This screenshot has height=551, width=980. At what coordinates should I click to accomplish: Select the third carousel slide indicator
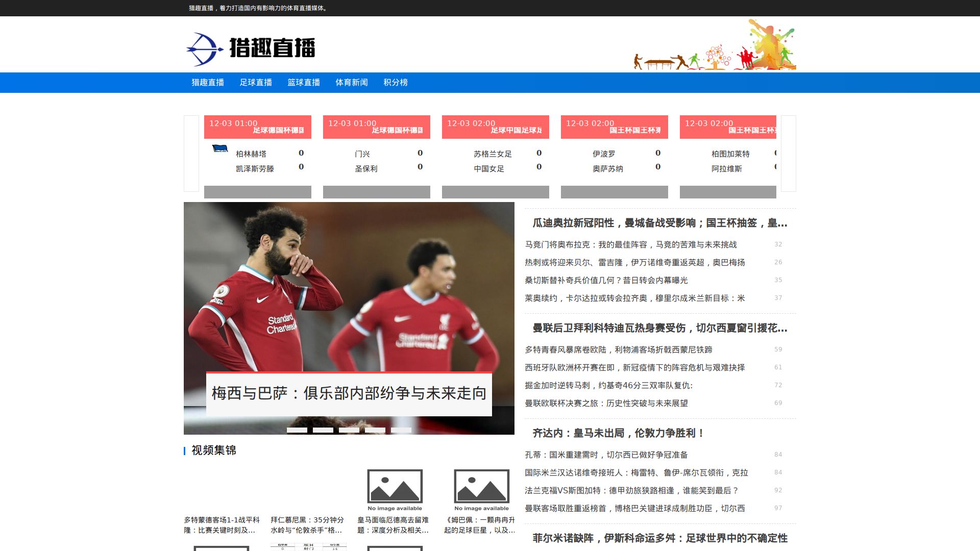[x=349, y=430]
